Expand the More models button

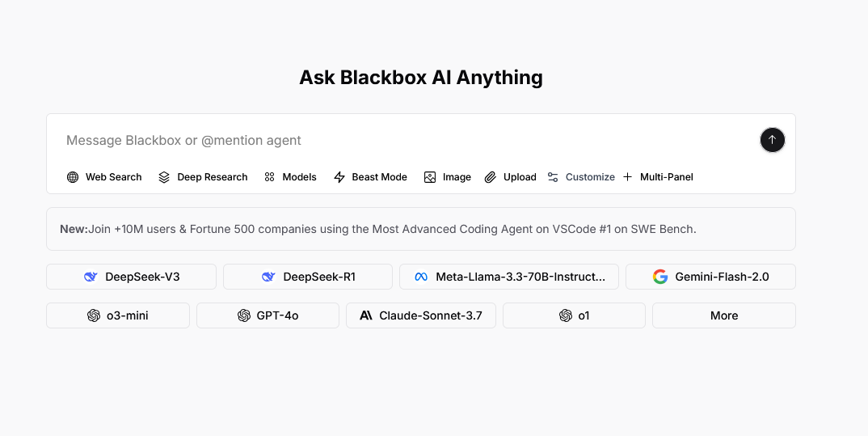723,315
